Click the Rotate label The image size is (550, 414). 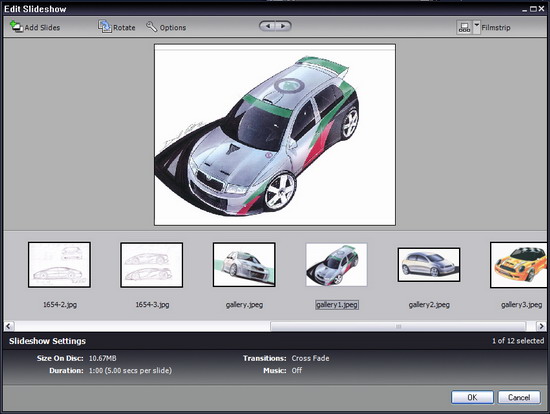pyautogui.click(x=124, y=27)
